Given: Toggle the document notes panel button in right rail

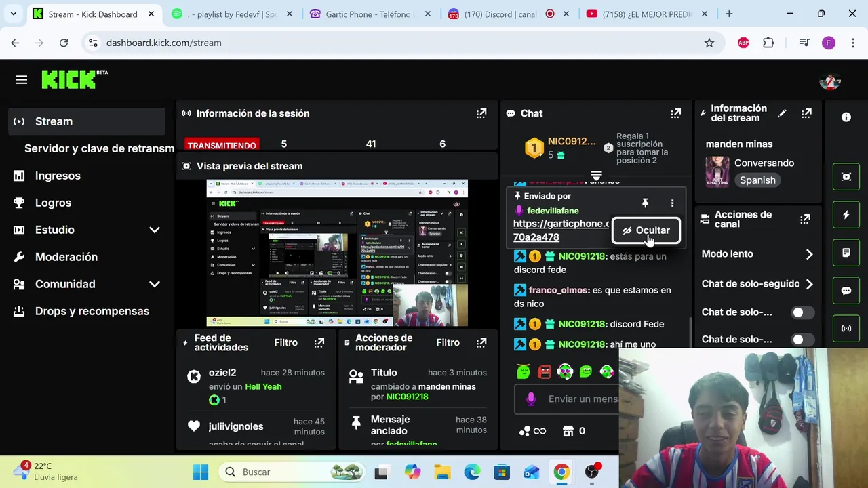Looking at the screenshot, I should [x=846, y=253].
